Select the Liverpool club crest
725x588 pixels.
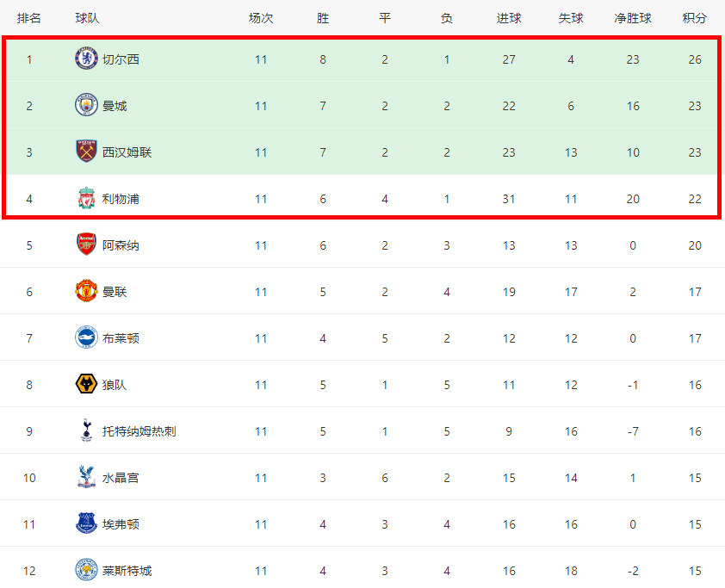coord(86,198)
